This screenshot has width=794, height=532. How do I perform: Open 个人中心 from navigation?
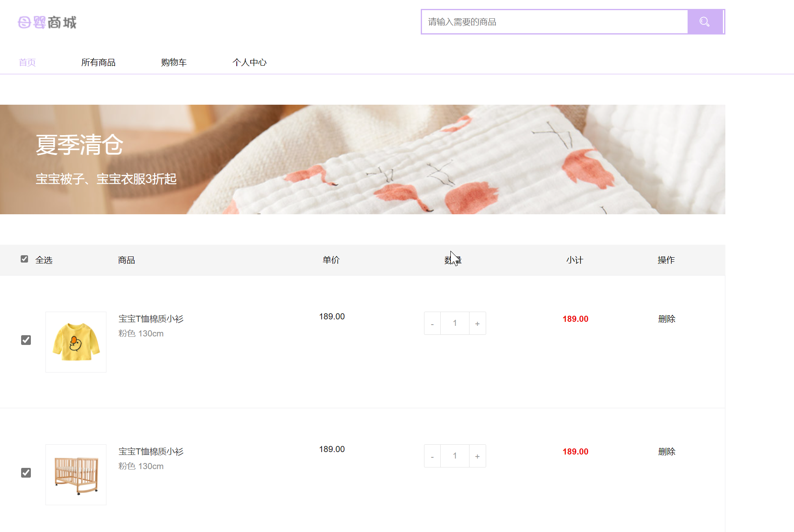[249, 62]
